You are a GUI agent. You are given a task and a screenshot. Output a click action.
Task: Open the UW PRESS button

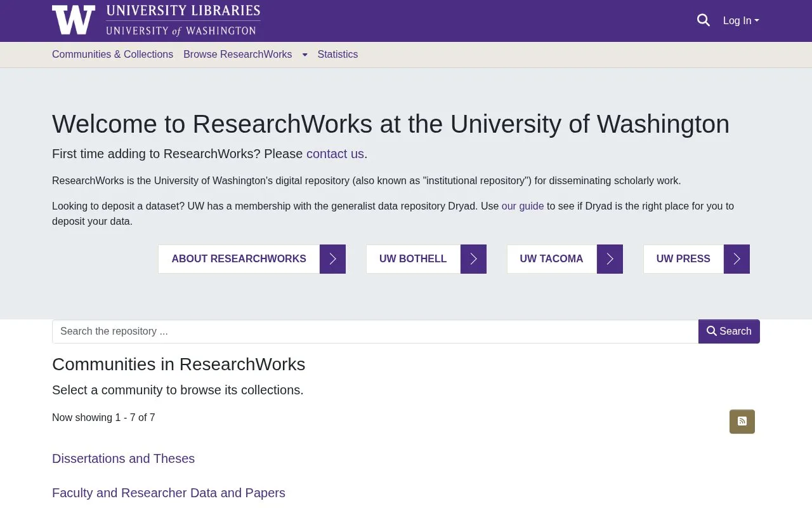pyautogui.click(x=683, y=259)
